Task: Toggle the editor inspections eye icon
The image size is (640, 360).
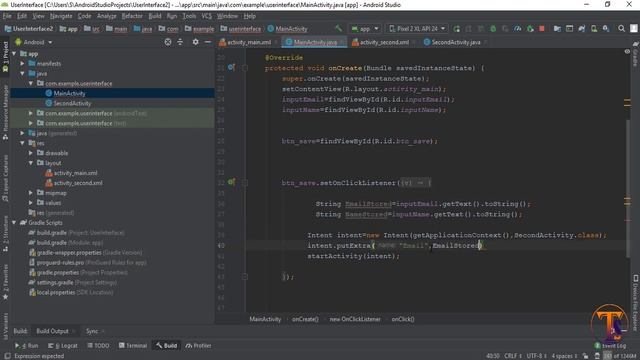Action: click(627, 52)
